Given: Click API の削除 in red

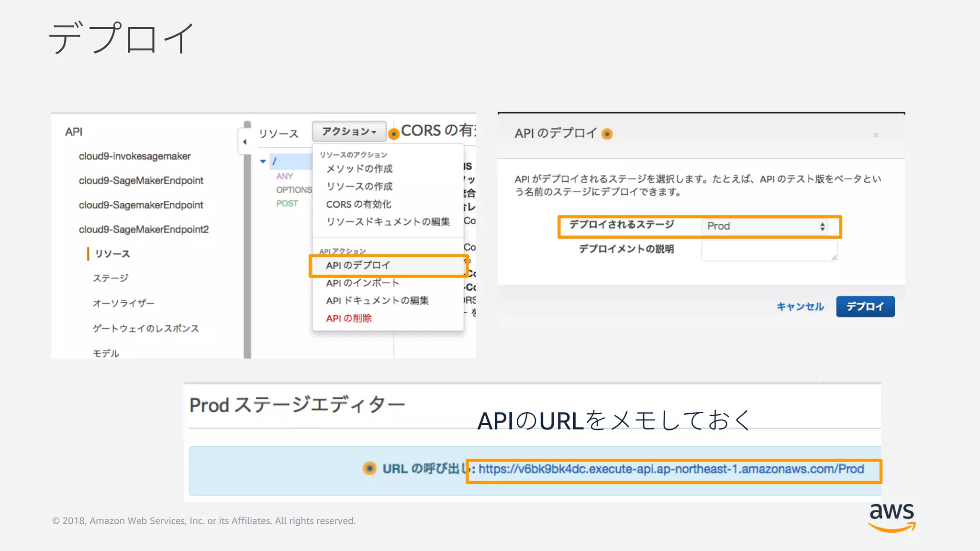Looking at the screenshot, I should click(349, 319).
